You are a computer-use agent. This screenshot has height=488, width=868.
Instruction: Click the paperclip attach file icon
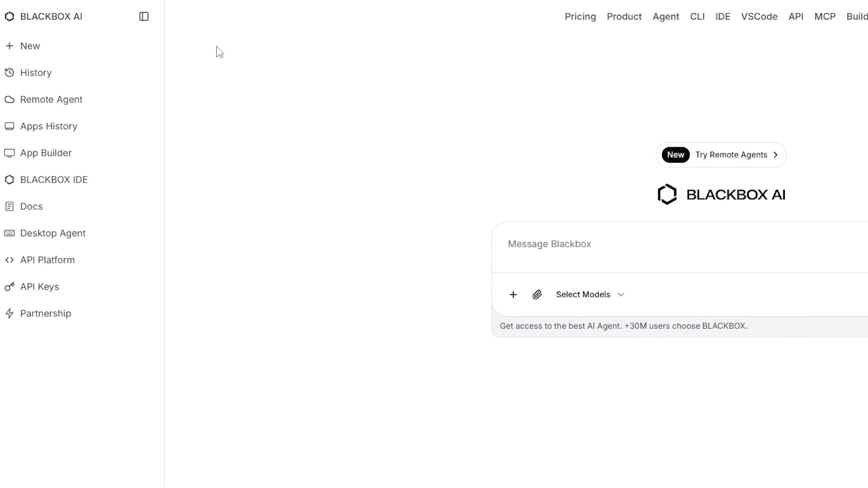click(x=537, y=295)
